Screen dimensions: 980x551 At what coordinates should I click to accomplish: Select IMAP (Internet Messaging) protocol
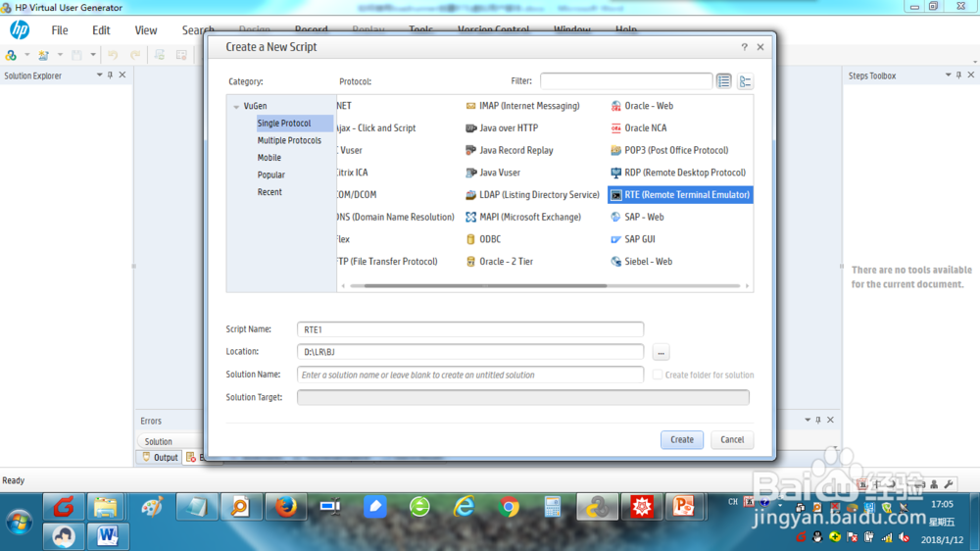pos(522,106)
